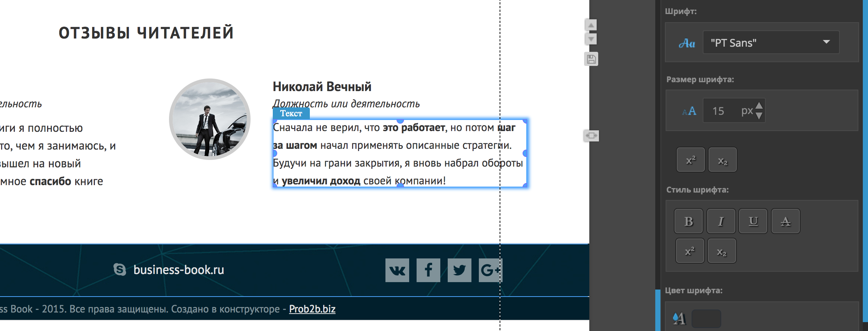Click the font size aA icon
The image size is (868, 331).
tap(689, 111)
